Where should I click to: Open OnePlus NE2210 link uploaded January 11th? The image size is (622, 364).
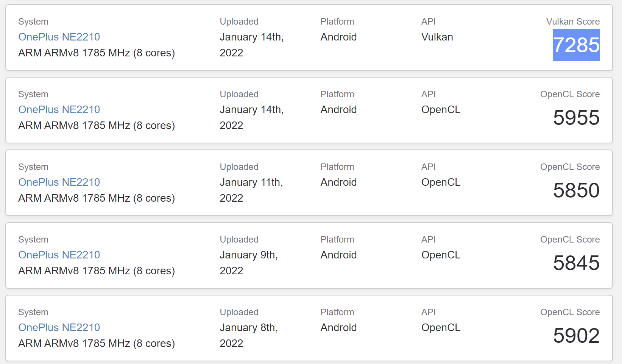click(59, 182)
